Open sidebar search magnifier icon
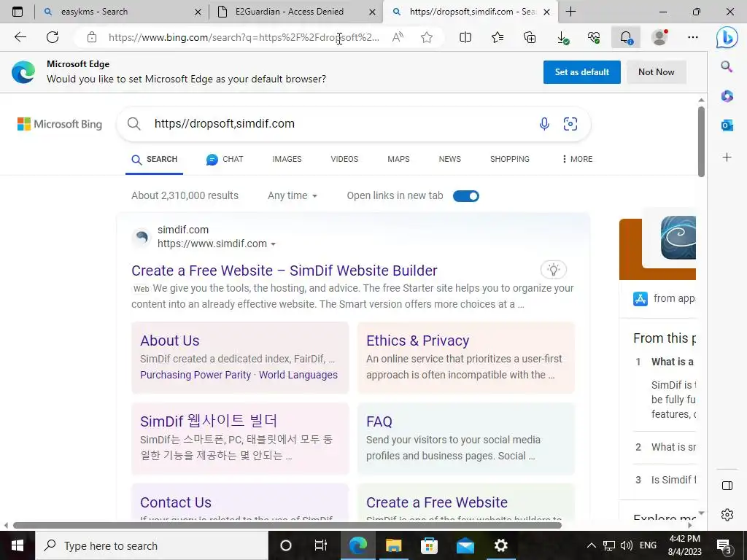 (x=727, y=66)
